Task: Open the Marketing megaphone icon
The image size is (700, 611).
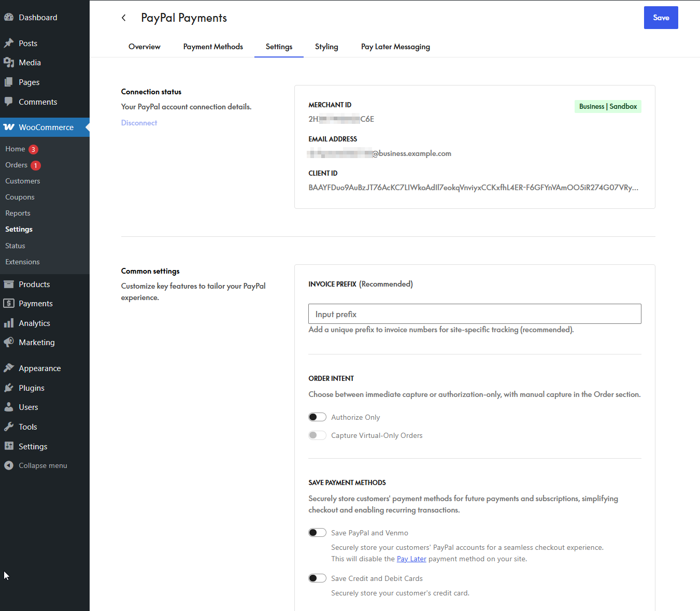Action: pos(9,342)
